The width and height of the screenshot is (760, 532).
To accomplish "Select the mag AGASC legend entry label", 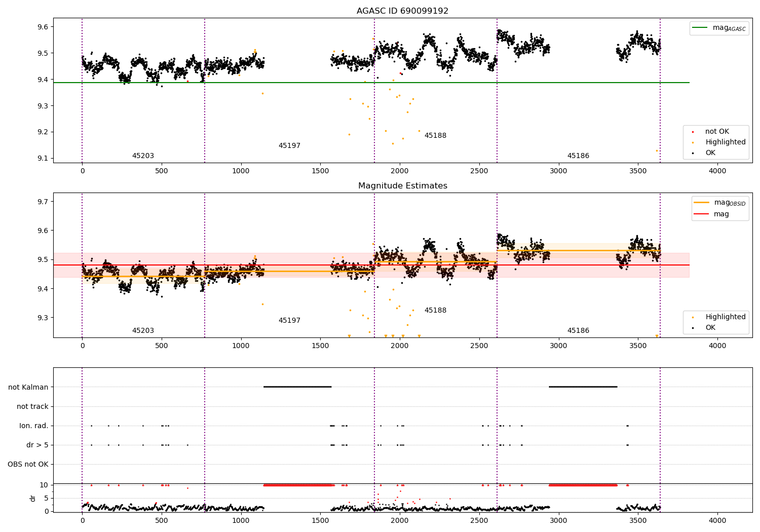I will 729,28.
